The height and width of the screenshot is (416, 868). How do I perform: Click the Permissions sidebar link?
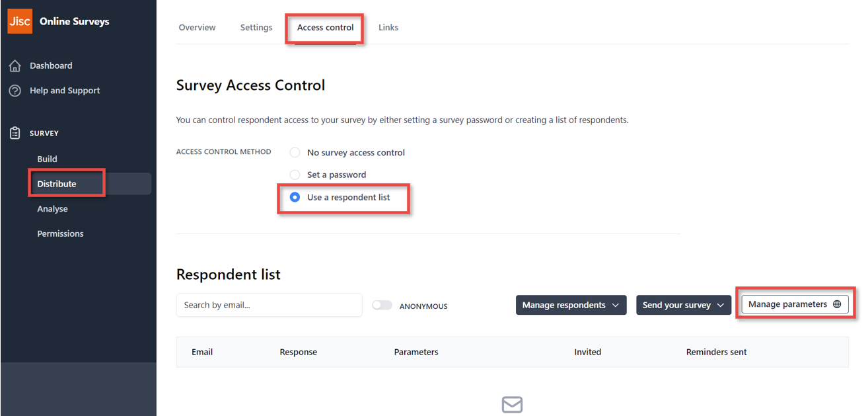[x=60, y=233]
